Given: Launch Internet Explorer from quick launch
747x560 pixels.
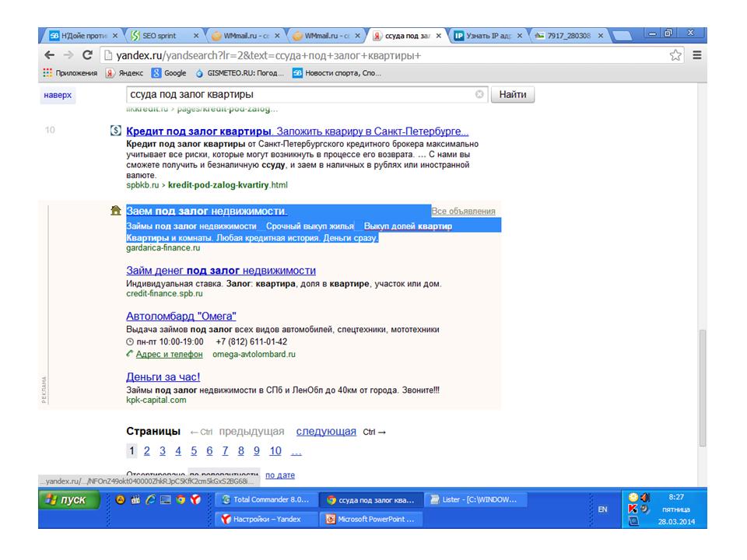Looking at the screenshot, I should 150,499.
